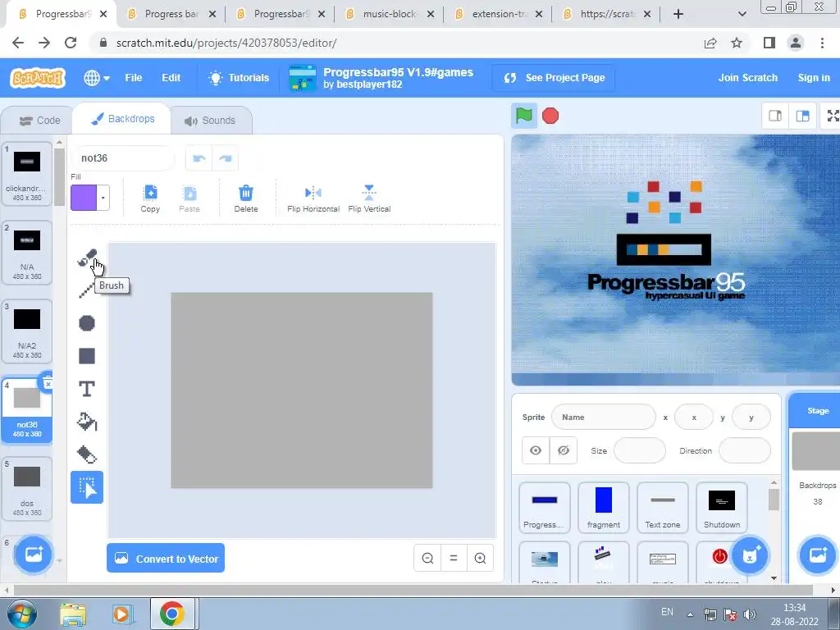Flip the image horizontally
Screen dimensions: 840x630
(x=313, y=199)
